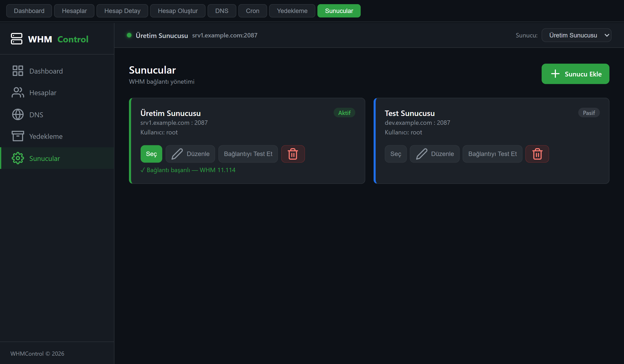
Task: Click the Aktif status badge
Action: tap(344, 113)
